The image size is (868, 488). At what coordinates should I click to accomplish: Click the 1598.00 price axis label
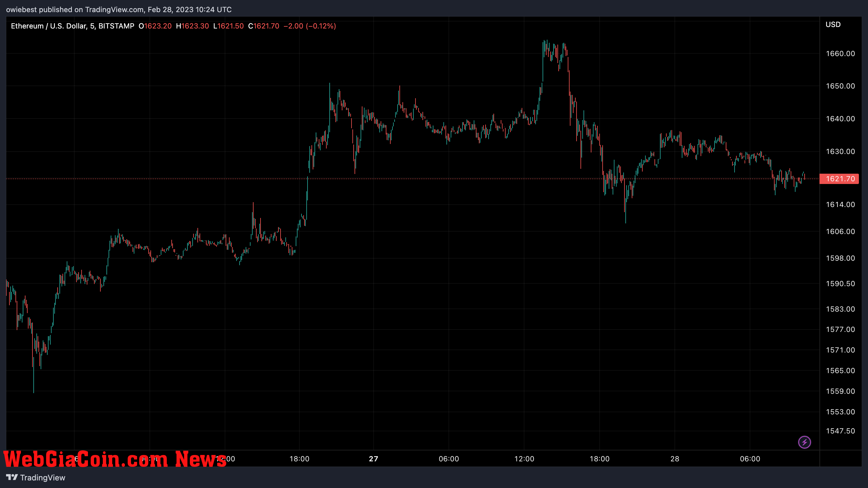tap(840, 258)
